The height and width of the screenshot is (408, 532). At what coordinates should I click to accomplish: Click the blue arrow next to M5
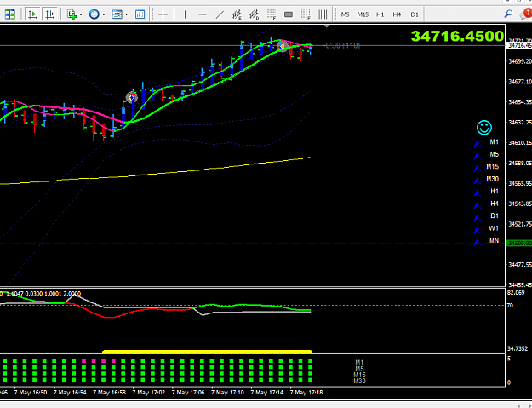tap(478, 156)
